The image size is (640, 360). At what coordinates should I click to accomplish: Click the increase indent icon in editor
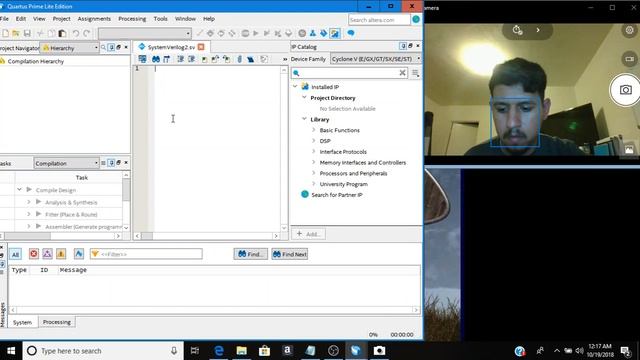click(x=180, y=59)
